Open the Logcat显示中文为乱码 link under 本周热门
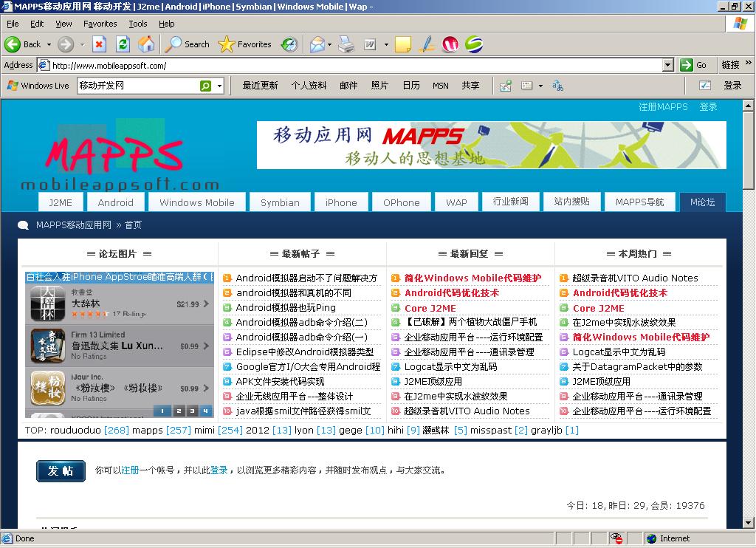The image size is (756, 548). (x=619, y=352)
